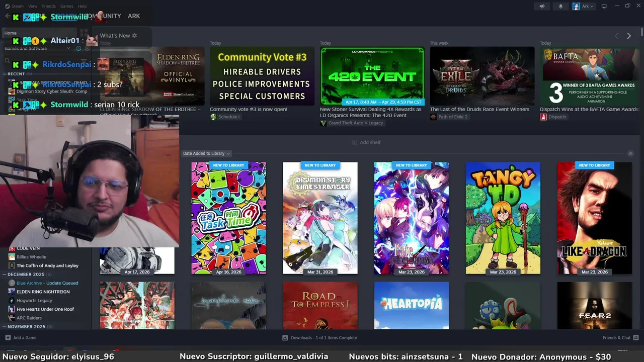Open the Ark account dropdown arrow
644x362 pixels.
point(591,7)
